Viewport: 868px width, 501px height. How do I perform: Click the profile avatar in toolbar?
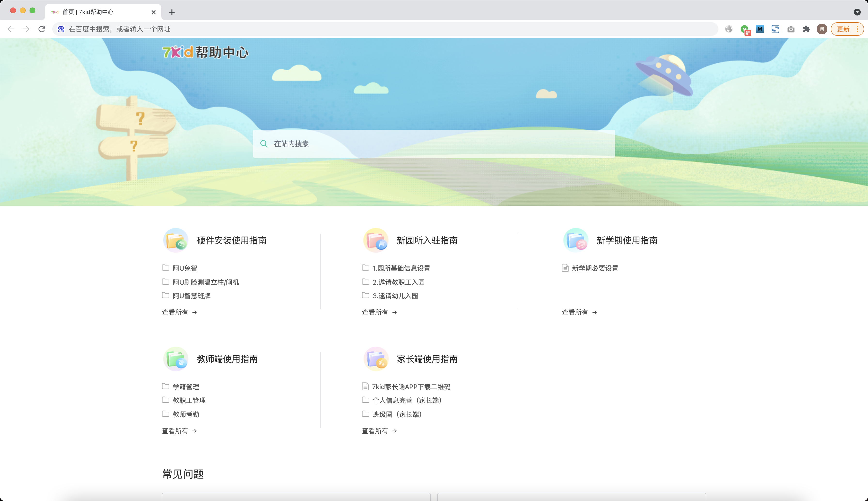pyautogui.click(x=822, y=29)
